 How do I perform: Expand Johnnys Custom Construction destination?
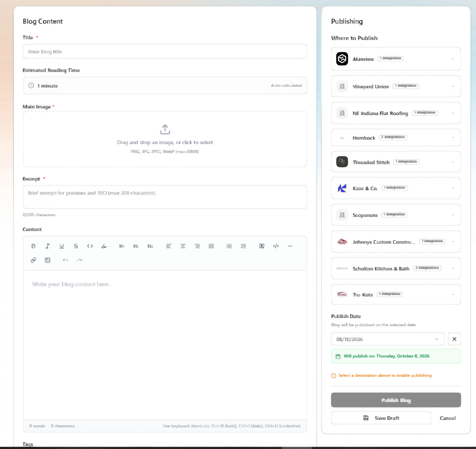453,241
